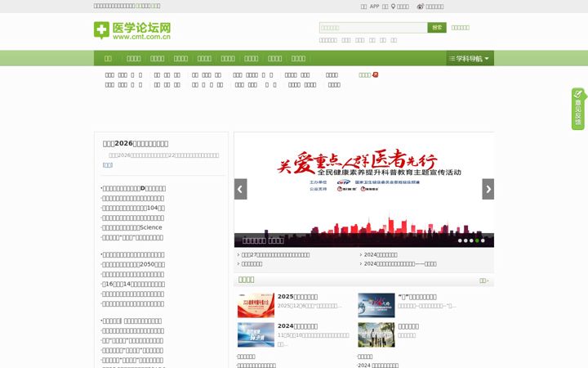
Task: Open the dark globe thumbnail in the right column
Action: pos(376,305)
